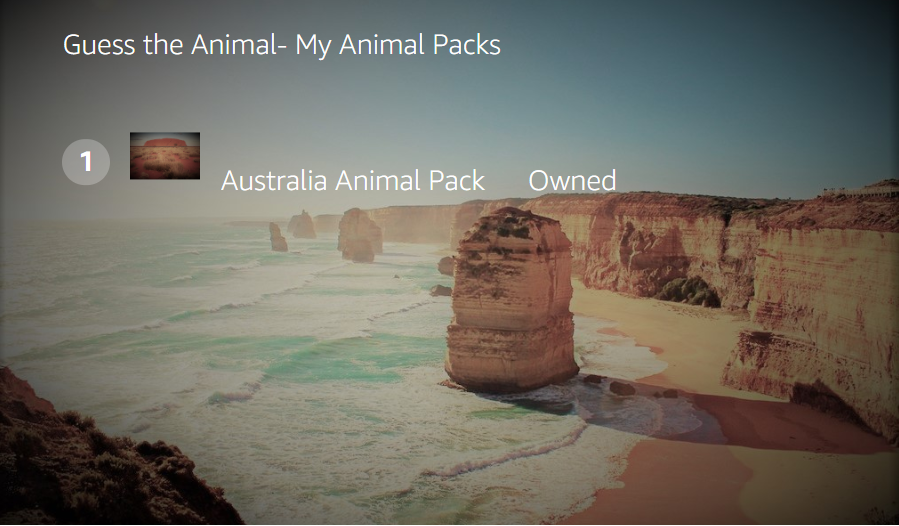Click the large limestone sea stack
Screen dimensions: 899x526
510,299
